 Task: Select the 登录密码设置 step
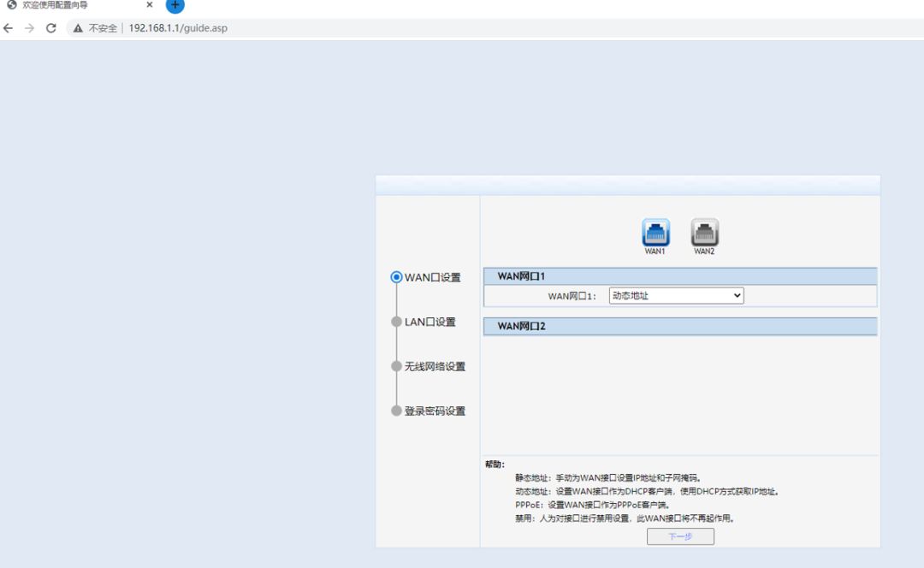click(429, 411)
